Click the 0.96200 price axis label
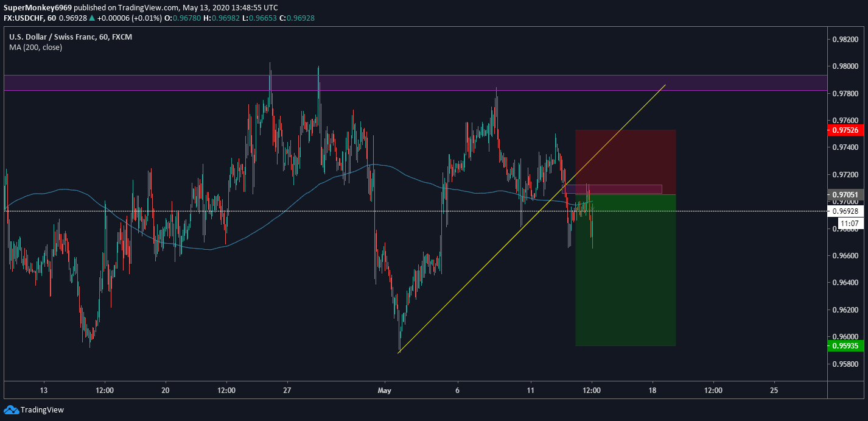 click(x=845, y=310)
